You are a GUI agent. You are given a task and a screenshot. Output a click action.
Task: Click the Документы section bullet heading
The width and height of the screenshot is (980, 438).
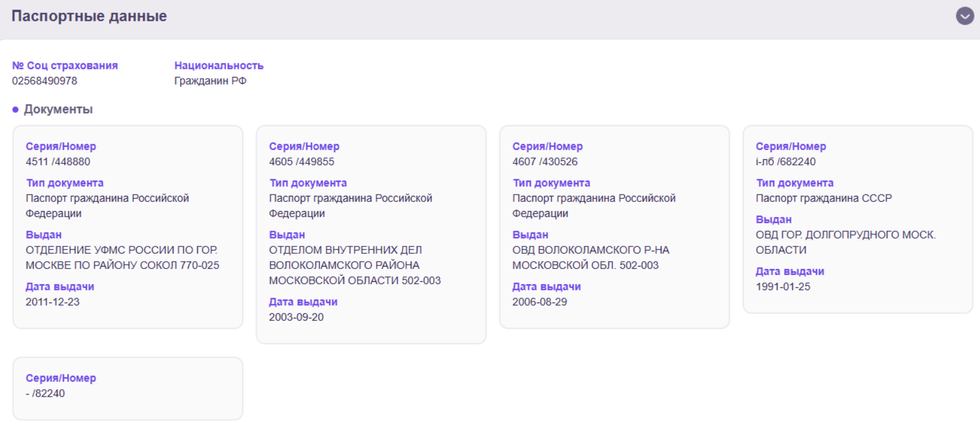[58, 109]
